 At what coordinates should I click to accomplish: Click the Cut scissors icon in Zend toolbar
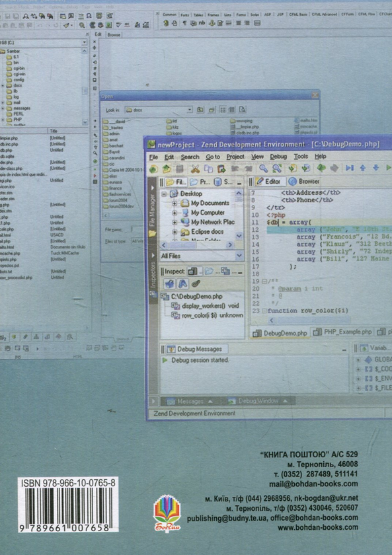(195, 169)
